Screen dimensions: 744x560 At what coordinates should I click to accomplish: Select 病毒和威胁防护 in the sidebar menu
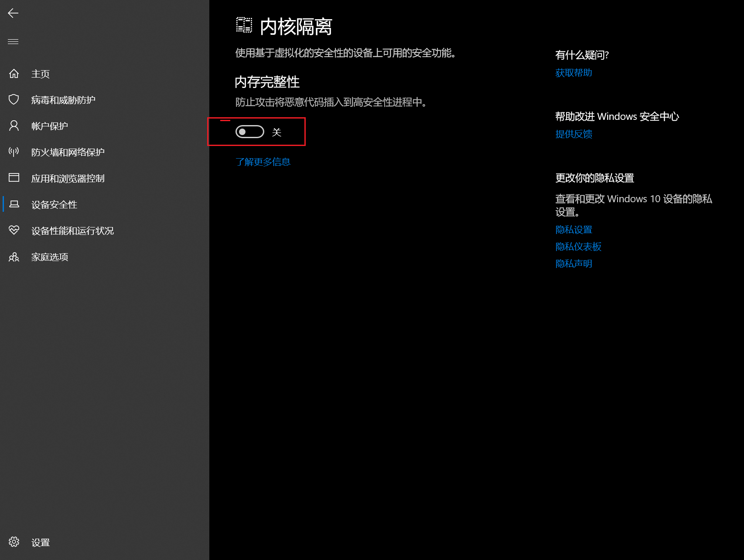point(65,99)
